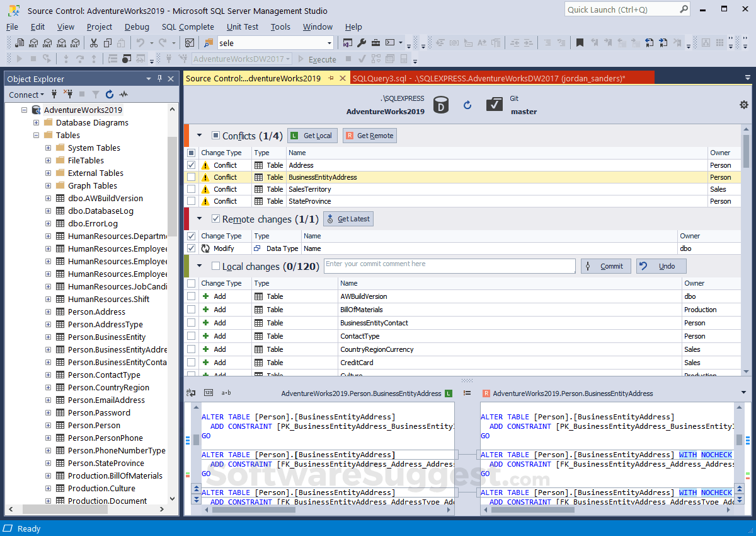The width and height of the screenshot is (756, 536).
Task: Expand the Person.Address tree node
Action: [48, 312]
